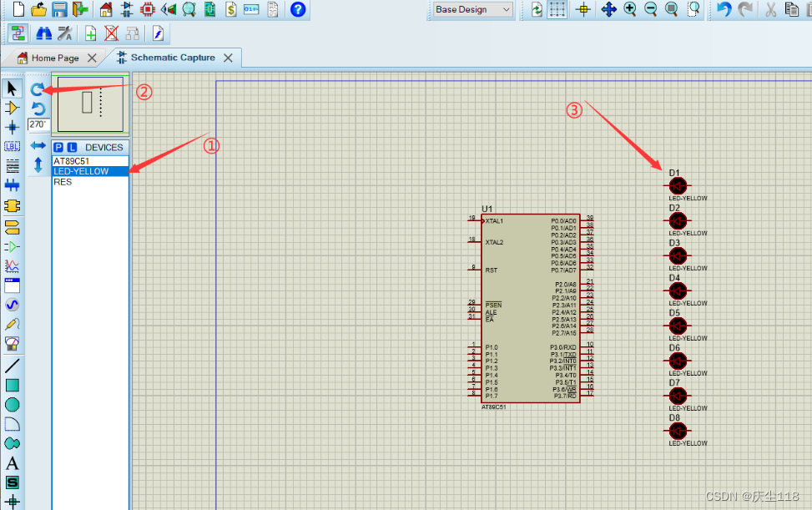This screenshot has height=510, width=812.
Task: Zoom to area selection icon
Action: pos(693,9)
